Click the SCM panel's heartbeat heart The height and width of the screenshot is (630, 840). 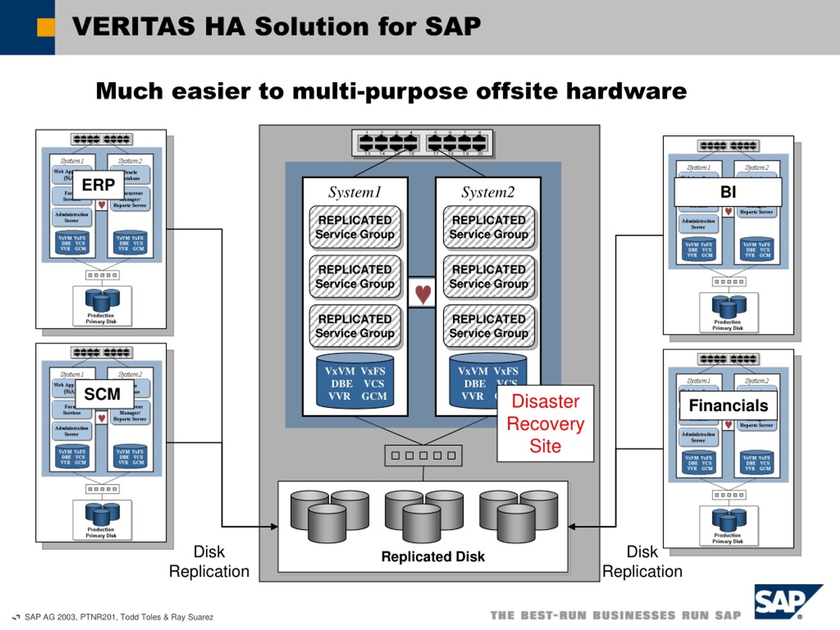click(x=102, y=418)
